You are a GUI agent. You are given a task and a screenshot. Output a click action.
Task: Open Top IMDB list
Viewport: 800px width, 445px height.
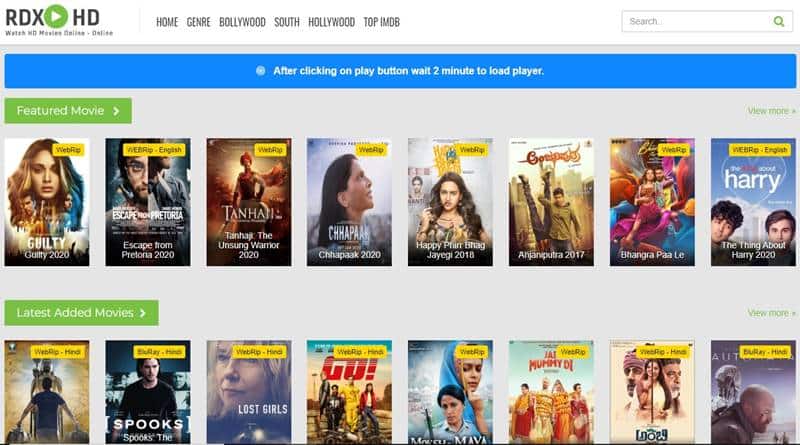point(382,22)
